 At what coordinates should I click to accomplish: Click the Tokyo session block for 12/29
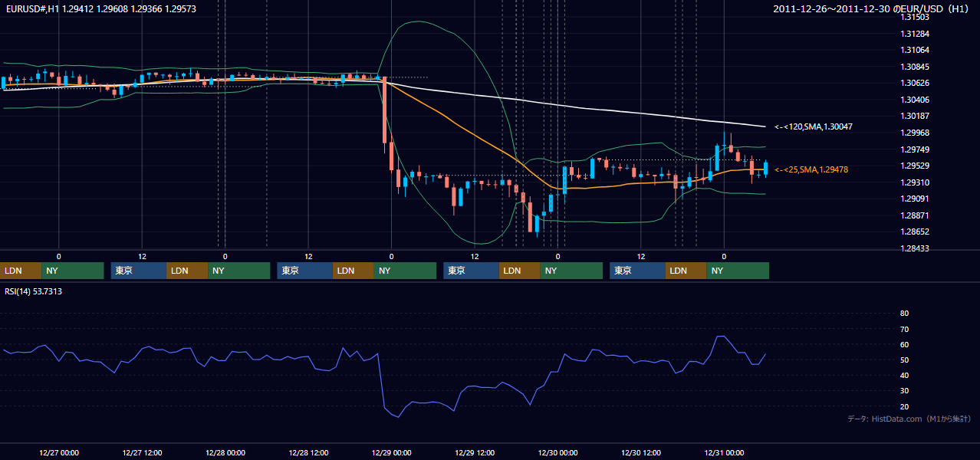pyautogui.click(x=472, y=271)
